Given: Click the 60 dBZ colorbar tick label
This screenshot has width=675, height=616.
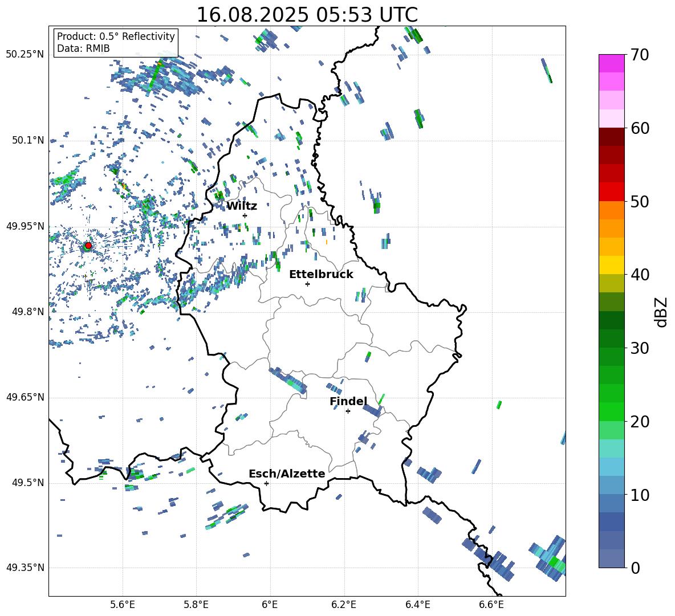Looking at the screenshot, I should coord(640,128).
